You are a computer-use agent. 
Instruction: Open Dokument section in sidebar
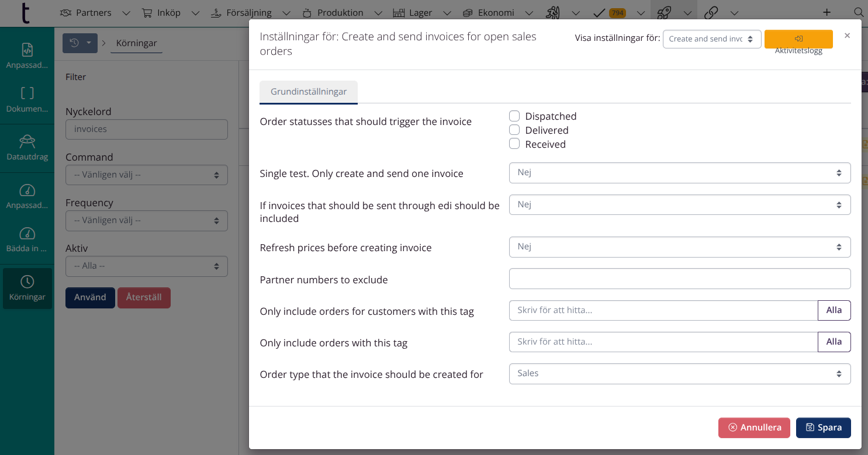tap(27, 100)
